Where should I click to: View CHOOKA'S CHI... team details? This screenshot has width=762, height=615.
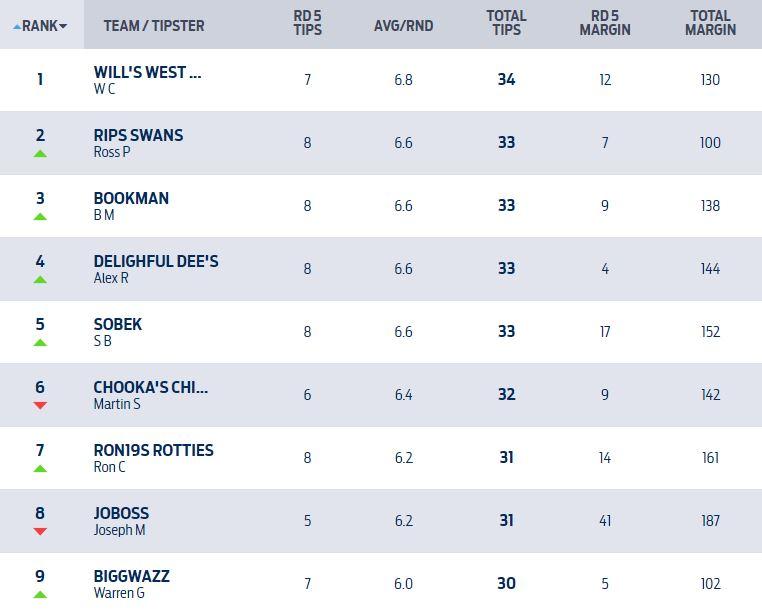click(150, 387)
